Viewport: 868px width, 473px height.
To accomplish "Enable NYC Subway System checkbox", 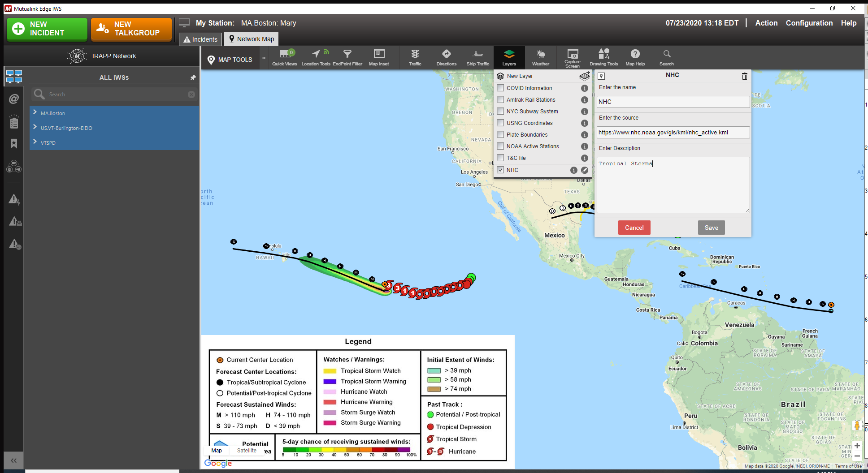I will 500,111.
